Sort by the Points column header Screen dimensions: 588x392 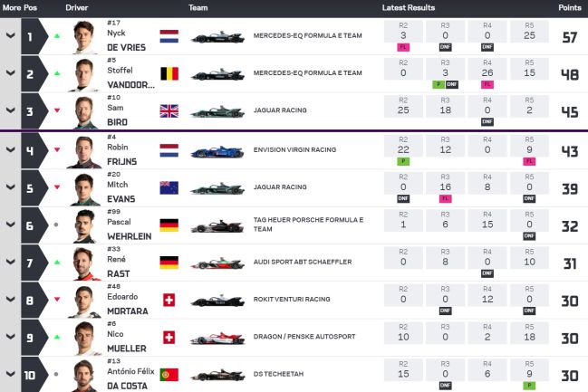point(568,7)
